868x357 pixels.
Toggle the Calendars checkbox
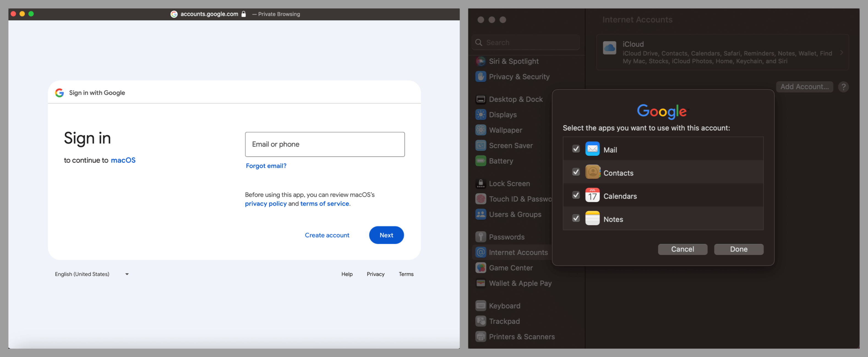pos(576,195)
